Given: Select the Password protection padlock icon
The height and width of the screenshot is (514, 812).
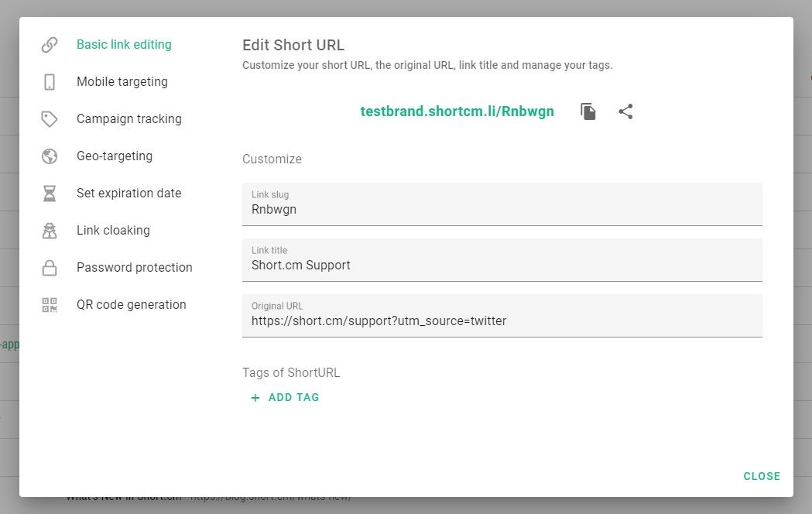Looking at the screenshot, I should (50, 267).
